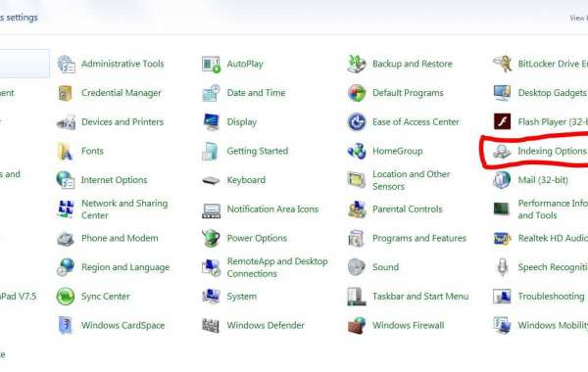Viewport: 588px width, 372px height.
Task: Open the Sound speaker icon
Action: click(357, 267)
